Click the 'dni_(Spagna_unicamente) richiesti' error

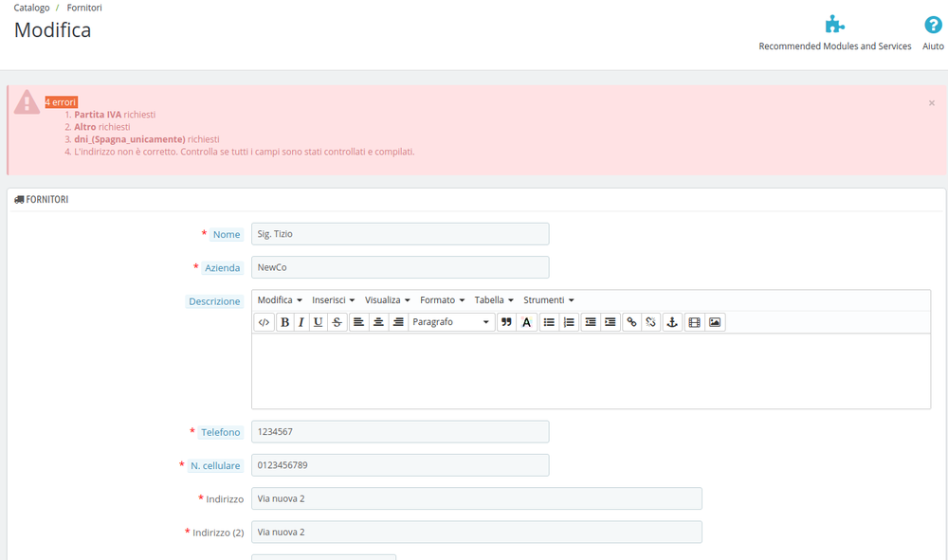[x=146, y=139]
